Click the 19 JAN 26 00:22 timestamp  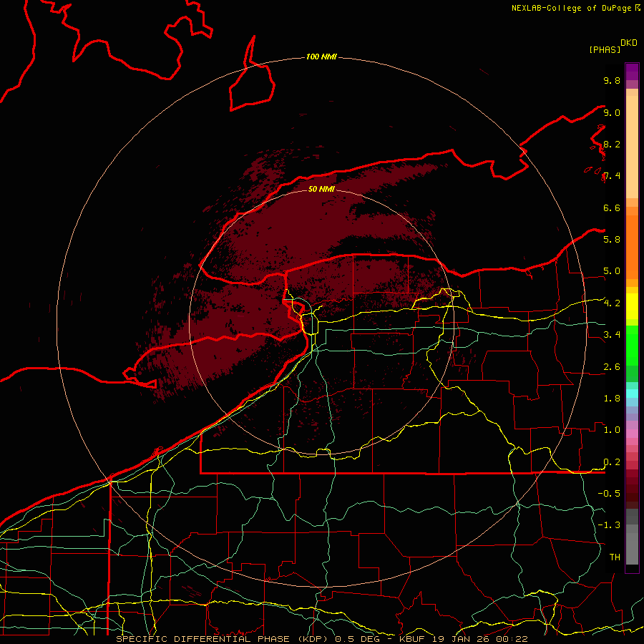pyautogui.click(x=479, y=639)
